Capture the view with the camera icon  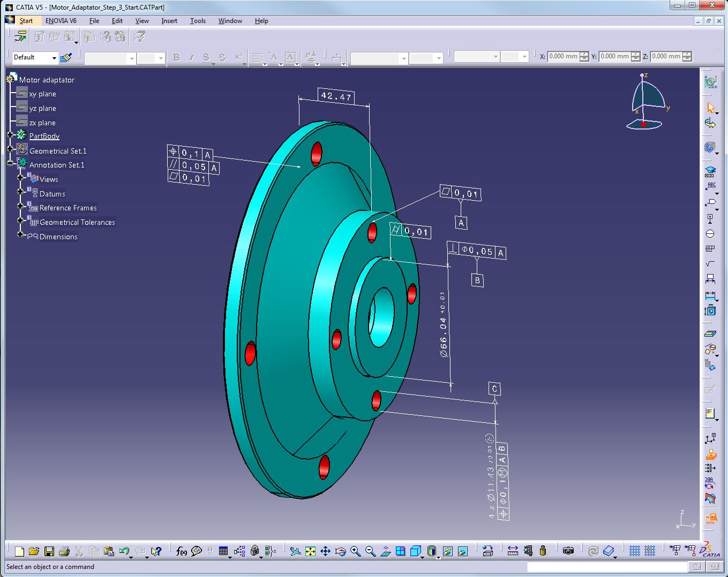[568, 551]
